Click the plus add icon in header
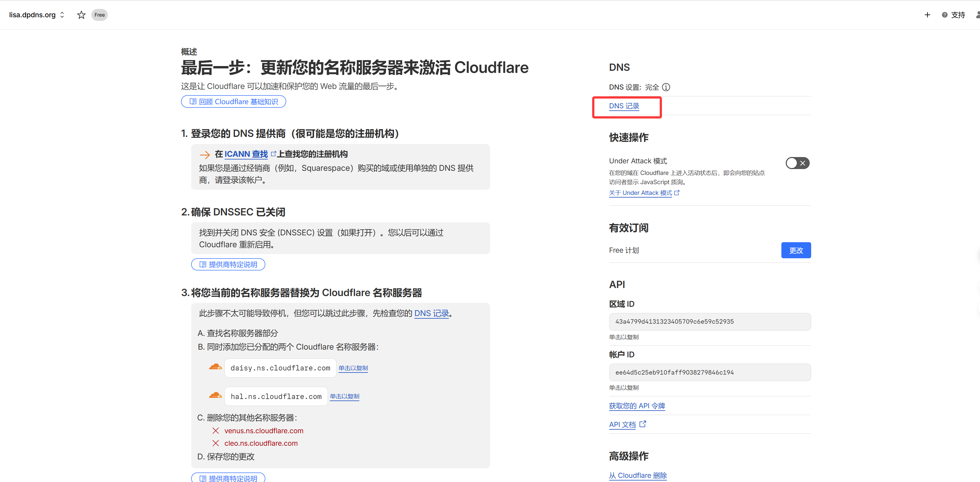980x482 pixels. [x=927, y=15]
